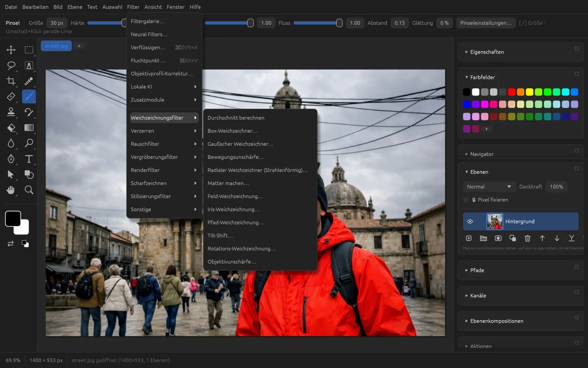Select Bewegungsunschärfe… filter

point(260,157)
